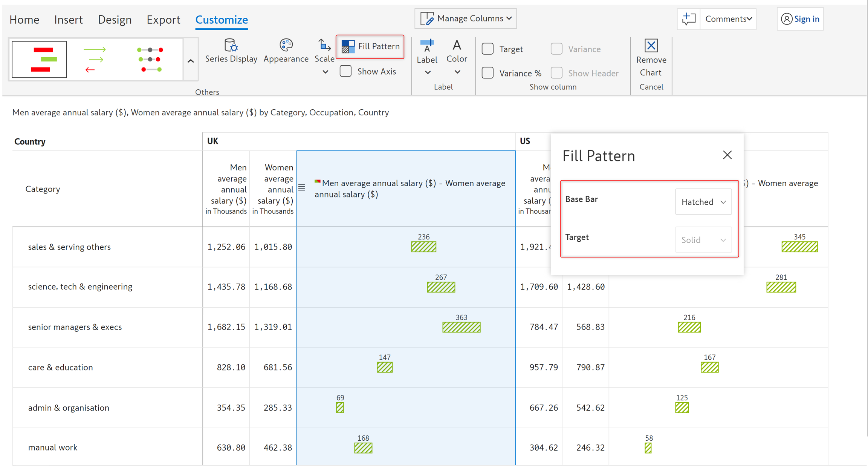Open the Appearance palette icon
The image size is (868, 466).
click(x=286, y=45)
